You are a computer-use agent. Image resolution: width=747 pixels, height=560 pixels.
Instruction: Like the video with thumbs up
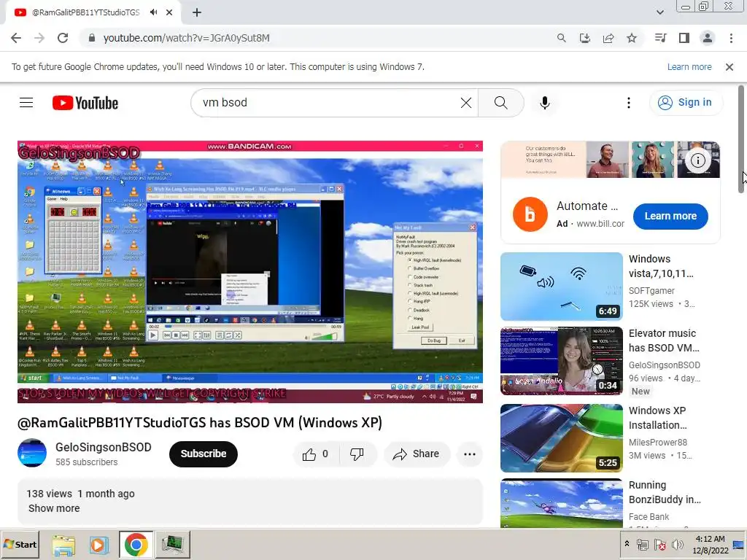tap(315, 454)
